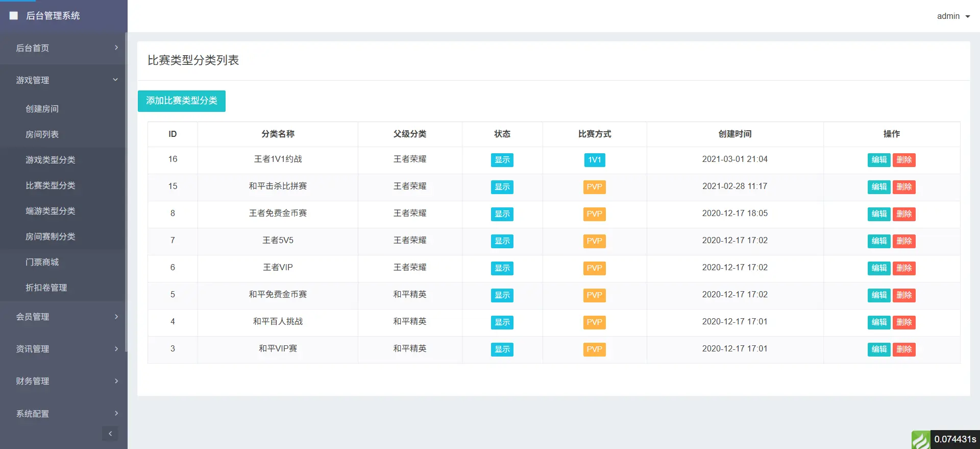Toggle 显示 status for 和平百人挑战

click(x=502, y=322)
